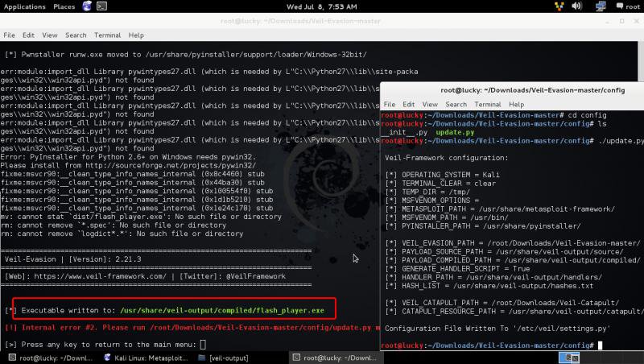This screenshot has width=644, height=364.
Task: Click the PYINSTALLER_PATH config line
Action: pos(483,226)
